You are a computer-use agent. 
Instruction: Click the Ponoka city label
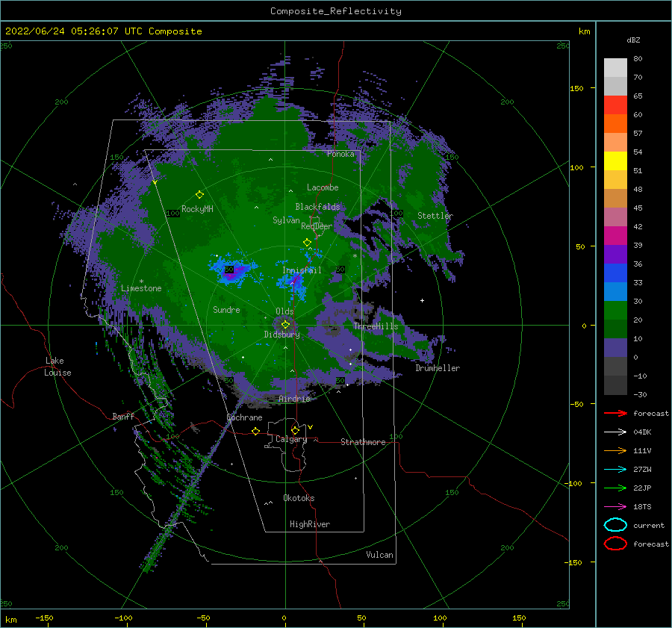click(340, 154)
